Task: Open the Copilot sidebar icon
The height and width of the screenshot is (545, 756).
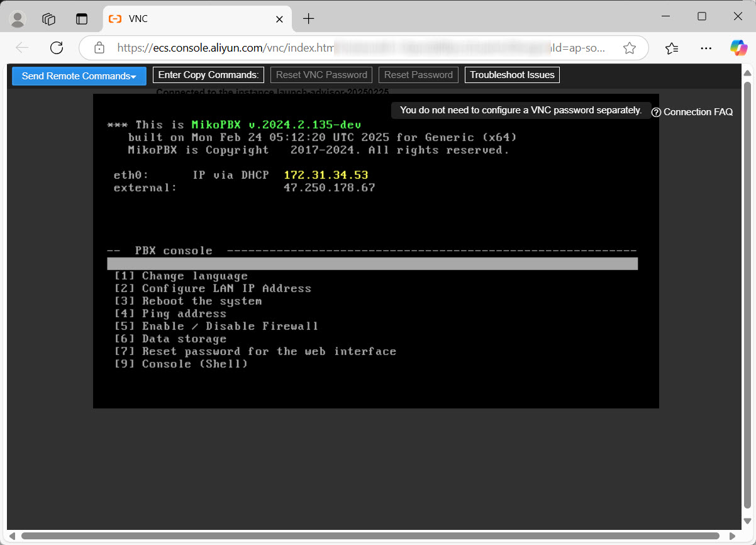Action: (738, 48)
